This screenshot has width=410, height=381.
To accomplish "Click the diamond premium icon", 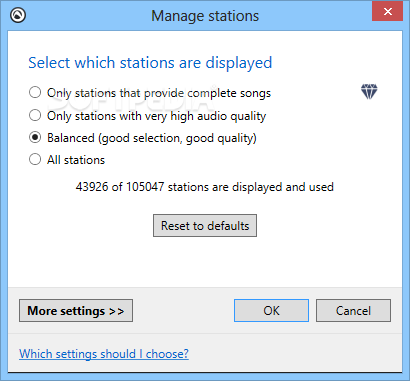I will tap(369, 91).
